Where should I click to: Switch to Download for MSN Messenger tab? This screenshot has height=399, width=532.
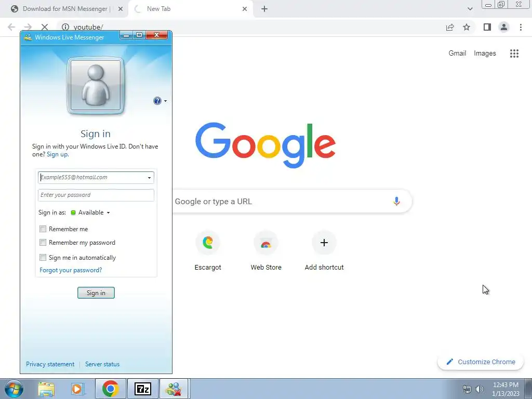tap(63, 9)
